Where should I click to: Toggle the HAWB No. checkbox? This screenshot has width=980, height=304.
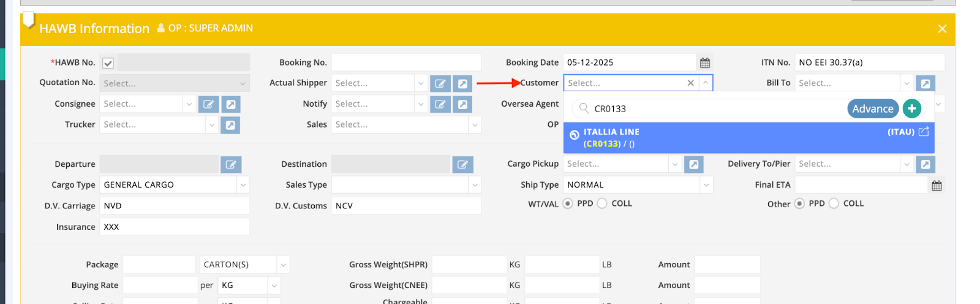(x=108, y=63)
